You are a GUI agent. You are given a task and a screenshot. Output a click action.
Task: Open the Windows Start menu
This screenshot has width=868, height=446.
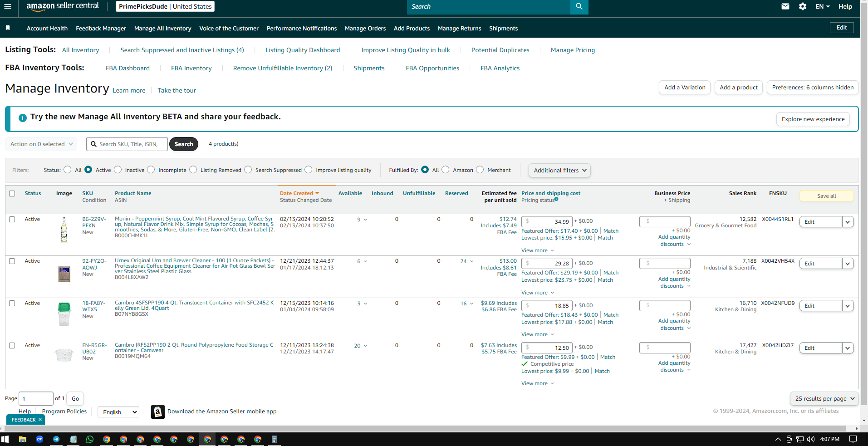[x=5, y=439]
